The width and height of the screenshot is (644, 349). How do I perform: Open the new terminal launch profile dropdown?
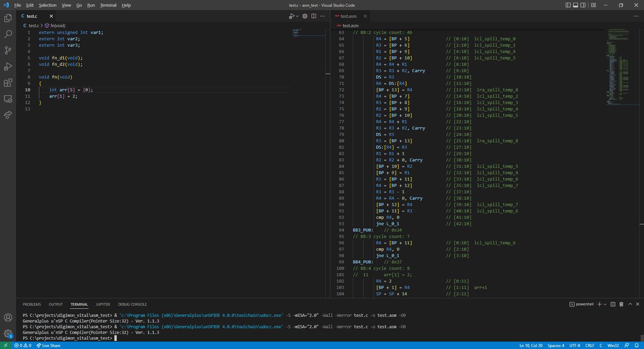coord(605,304)
